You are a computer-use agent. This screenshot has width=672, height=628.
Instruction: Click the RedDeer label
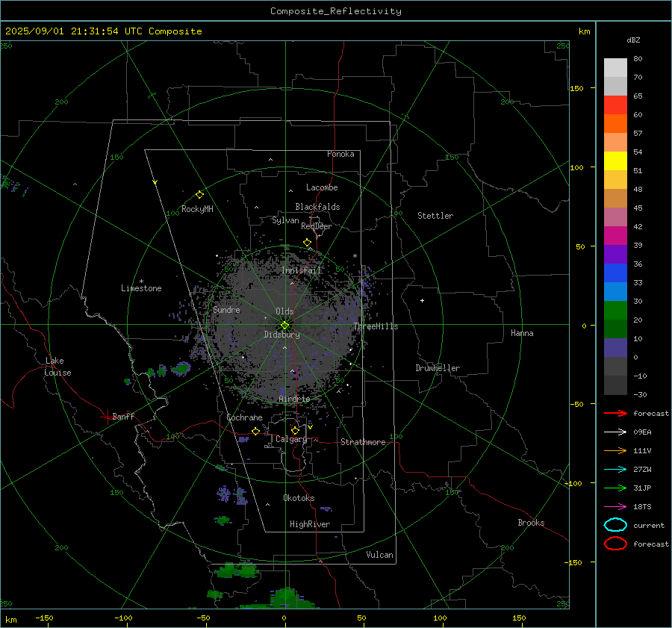(x=317, y=226)
